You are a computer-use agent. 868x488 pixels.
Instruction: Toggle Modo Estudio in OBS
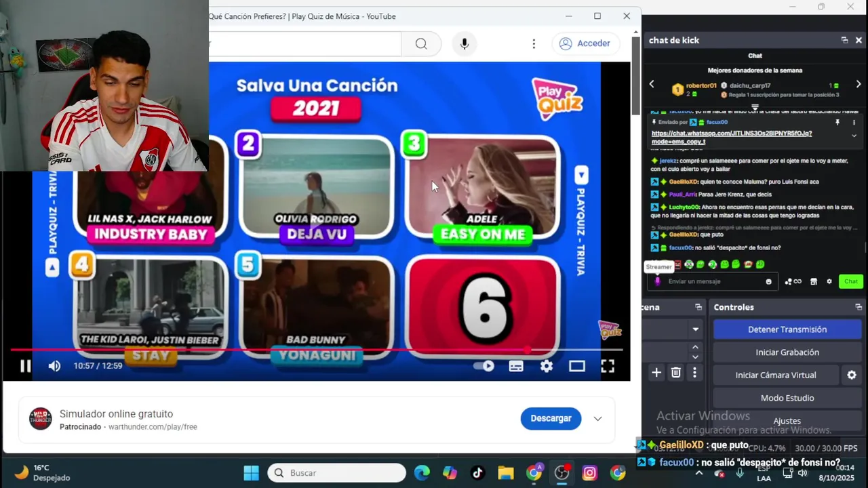[x=787, y=398]
